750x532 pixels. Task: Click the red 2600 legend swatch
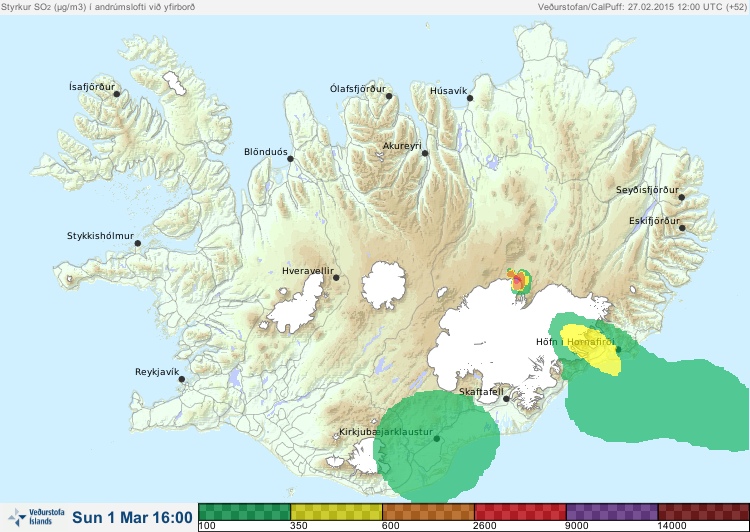pos(520,512)
